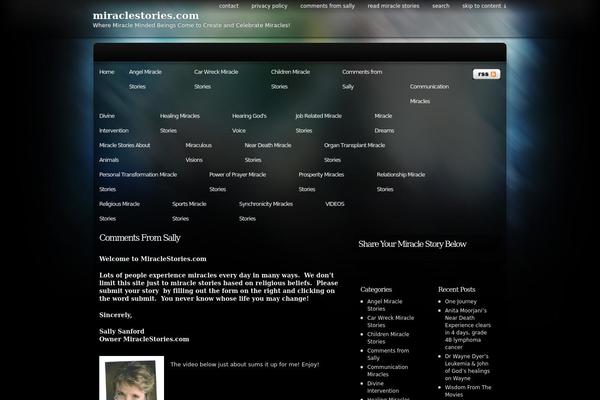The height and width of the screenshot is (400, 600).
Task: Click the 'Recent Posts' sidebar heading
Action: [x=457, y=290]
